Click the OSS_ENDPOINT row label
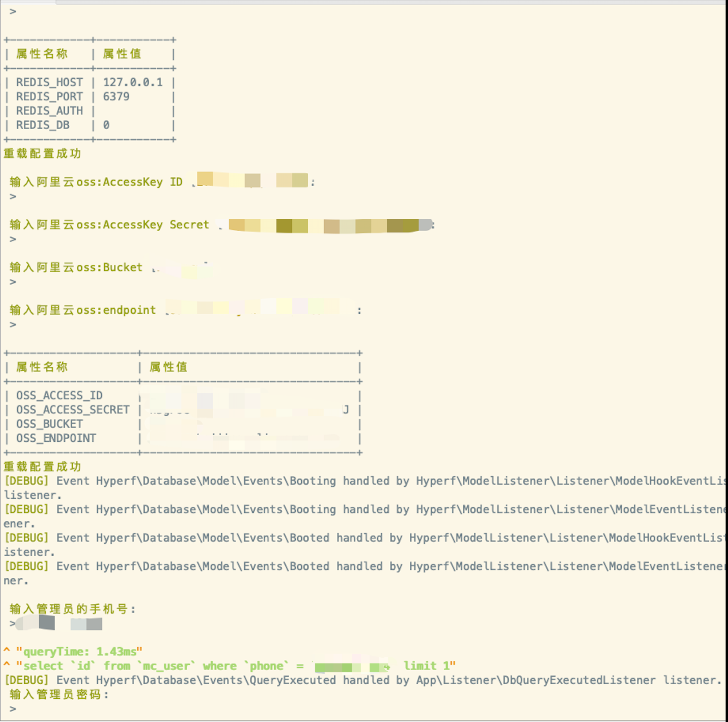The height and width of the screenshot is (722, 728). pyautogui.click(x=56, y=439)
